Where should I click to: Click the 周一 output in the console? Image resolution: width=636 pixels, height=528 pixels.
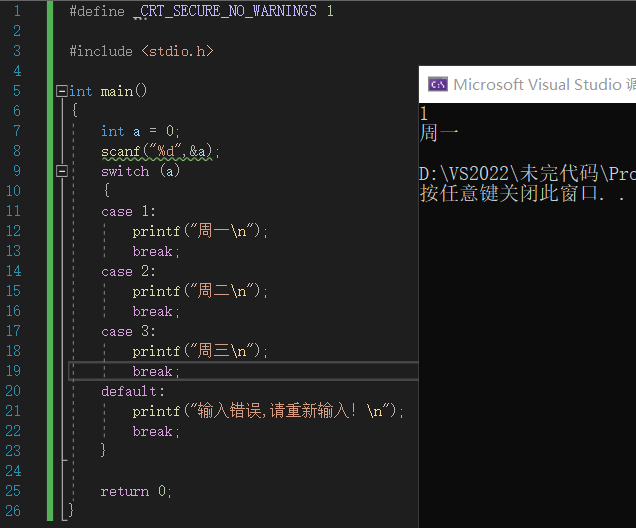pyautogui.click(x=439, y=133)
